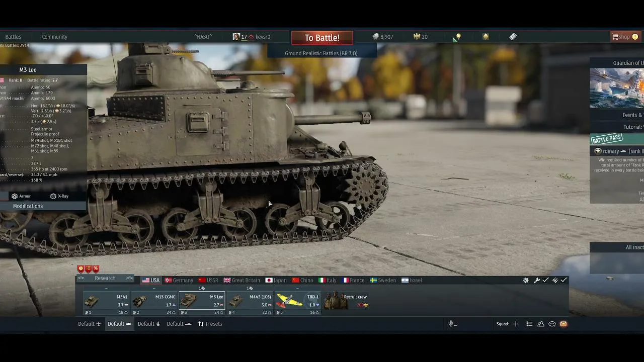Select the M4A3 (105) tank slot

point(250,303)
